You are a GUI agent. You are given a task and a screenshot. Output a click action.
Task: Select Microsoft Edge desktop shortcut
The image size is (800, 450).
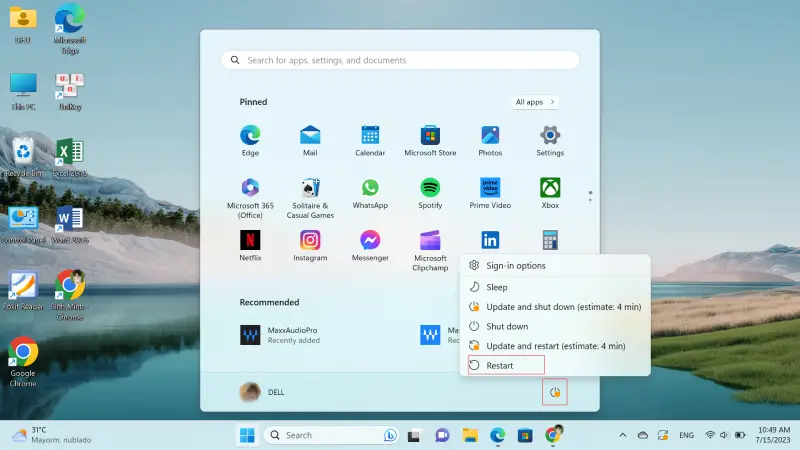point(70,29)
